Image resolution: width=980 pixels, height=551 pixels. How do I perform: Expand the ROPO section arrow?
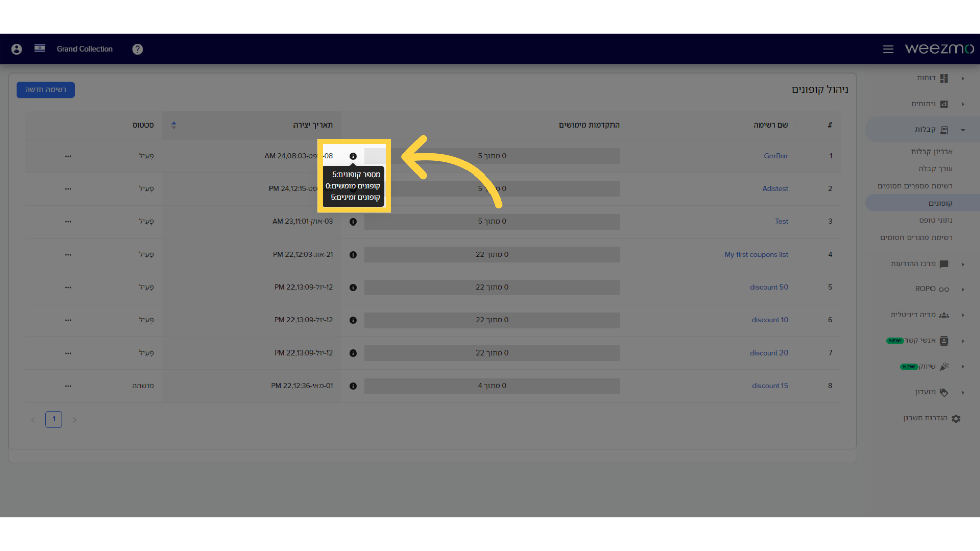click(963, 289)
